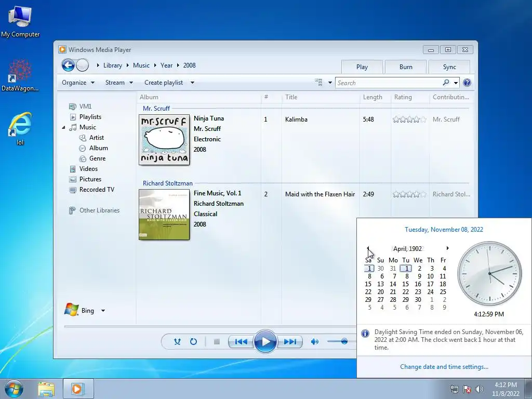The image size is (532, 399).
Task: Select Other Libraries in navigation pane
Action: click(x=99, y=210)
